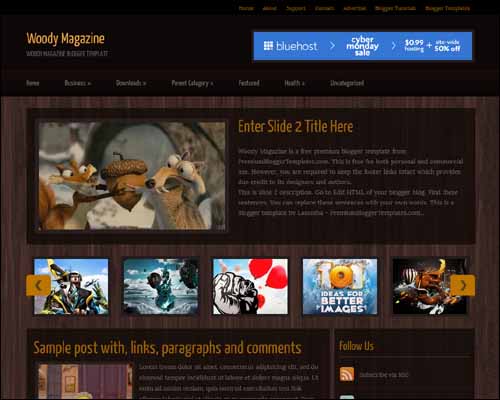
Task: Open Blogger Tutorials in the top bar
Action: (x=395, y=8)
